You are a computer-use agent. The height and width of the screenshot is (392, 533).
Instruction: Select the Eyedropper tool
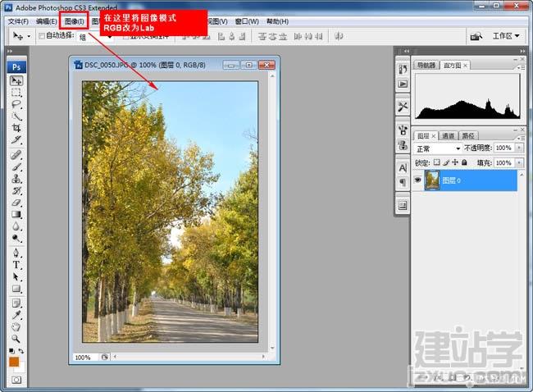click(16, 315)
